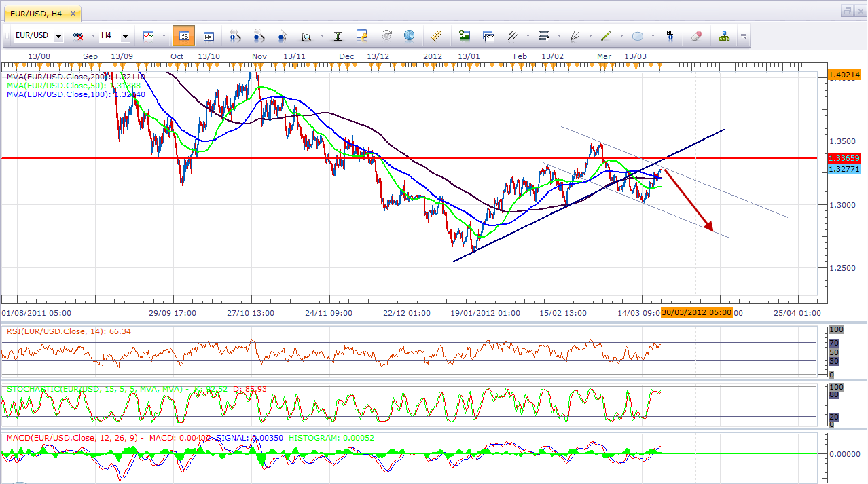Screen dimensions: 868x484
Task: Click the green fit-to-height arrows icon
Action: pyautogui.click(x=337, y=35)
